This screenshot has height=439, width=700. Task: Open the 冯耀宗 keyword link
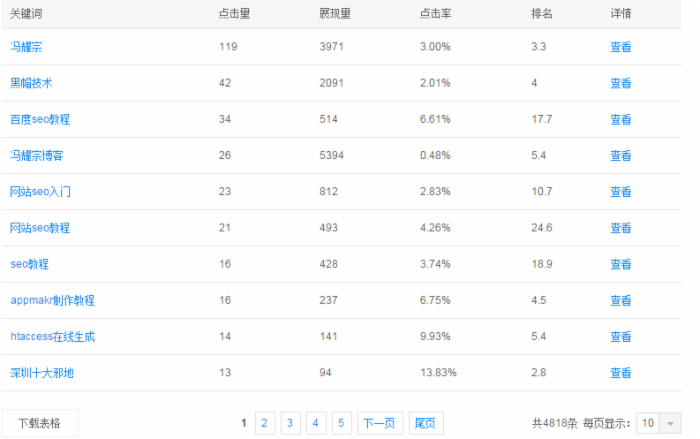(26, 47)
